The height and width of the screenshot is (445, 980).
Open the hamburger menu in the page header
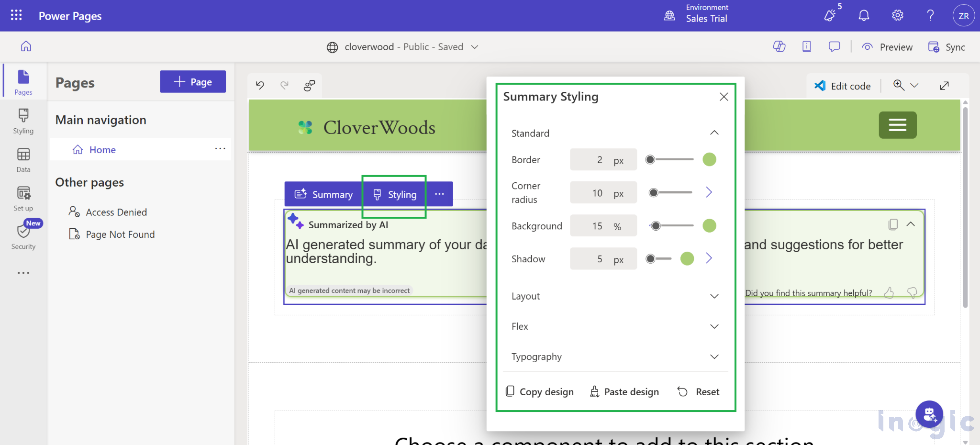(x=897, y=125)
